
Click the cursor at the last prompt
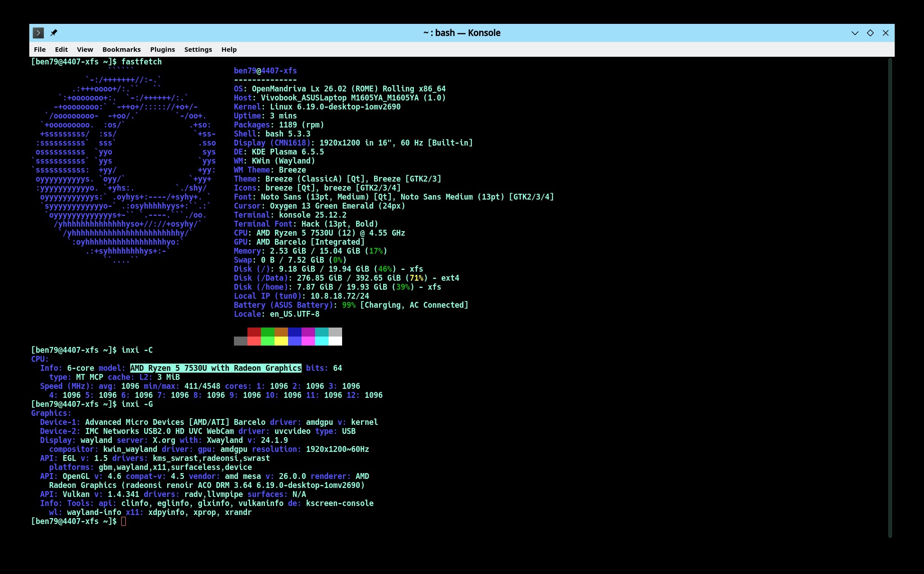coord(124,521)
